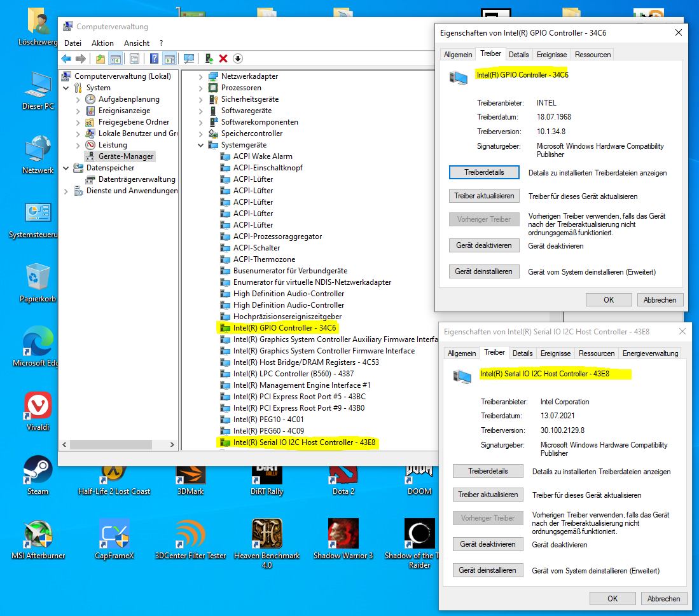
Task: Click the circled down arrow toolbar icon
Action: [238, 58]
